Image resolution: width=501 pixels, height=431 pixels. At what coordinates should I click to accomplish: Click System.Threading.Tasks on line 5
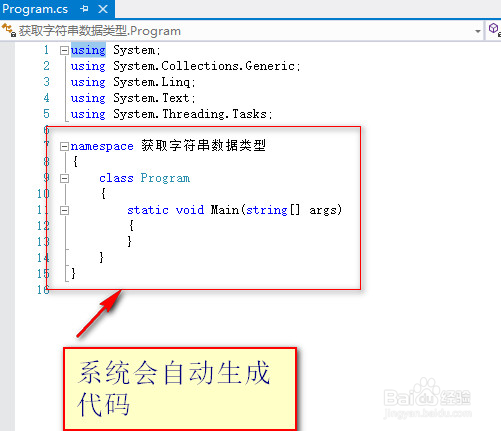190,114
